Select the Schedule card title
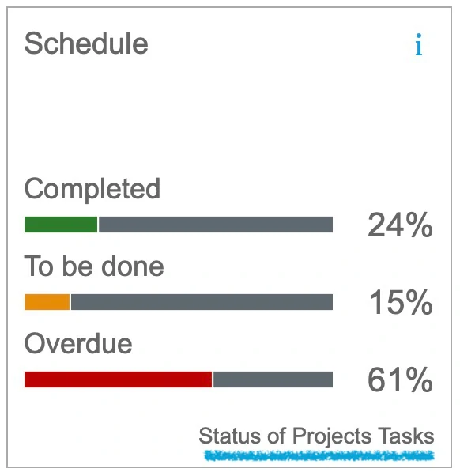460x476 pixels. (x=86, y=43)
